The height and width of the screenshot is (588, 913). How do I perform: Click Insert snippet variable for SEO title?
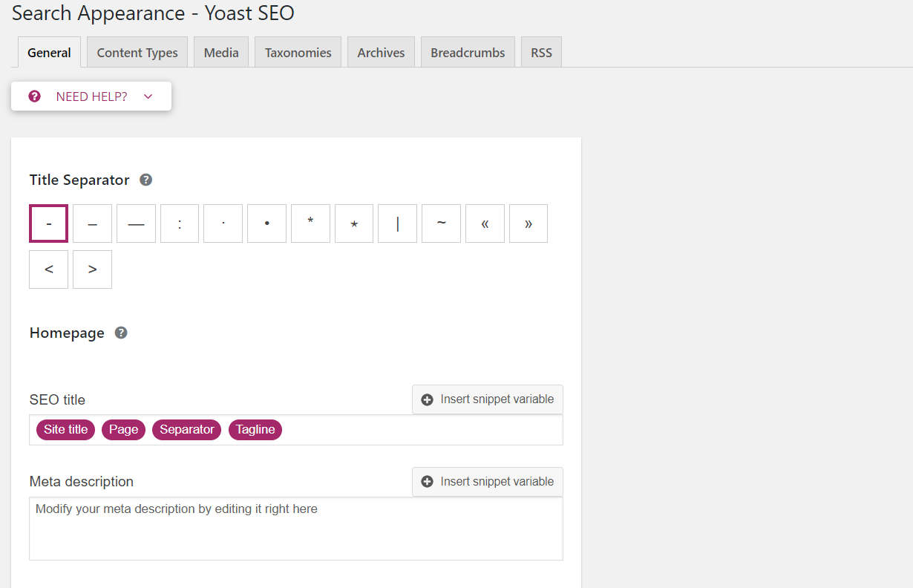[x=488, y=399]
